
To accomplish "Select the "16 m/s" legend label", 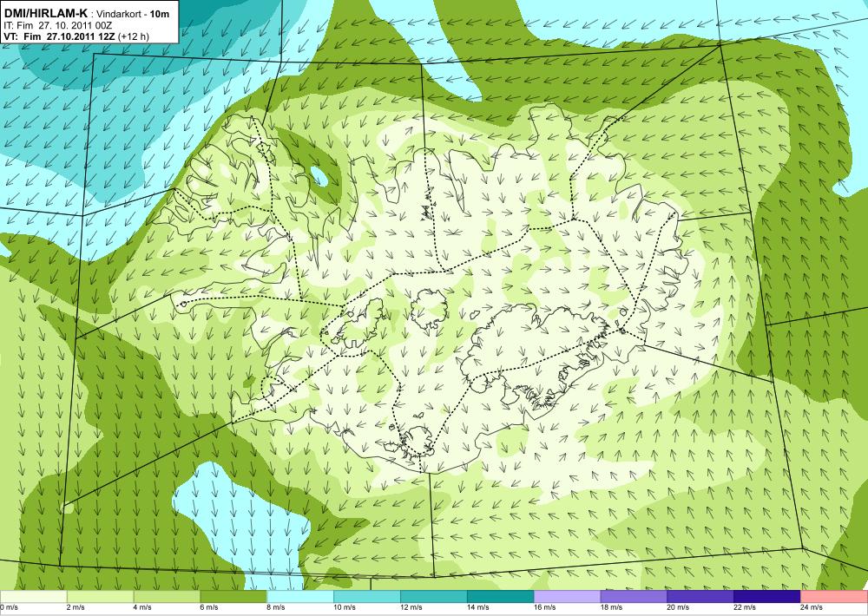I will [545, 607].
